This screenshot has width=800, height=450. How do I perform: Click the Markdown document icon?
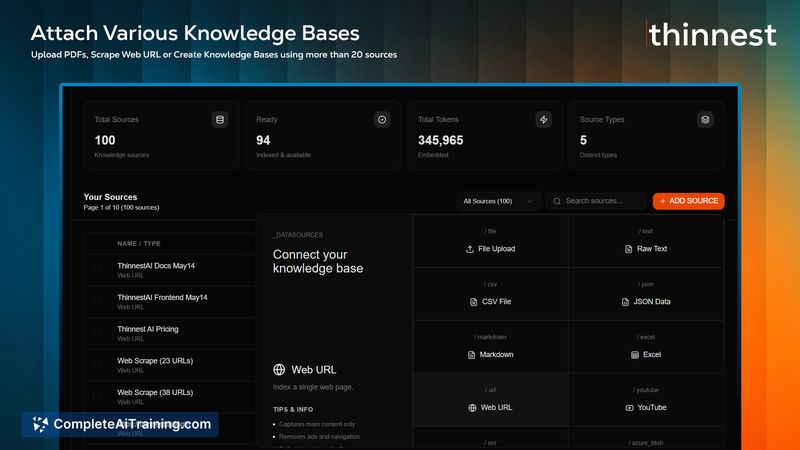(x=471, y=355)
